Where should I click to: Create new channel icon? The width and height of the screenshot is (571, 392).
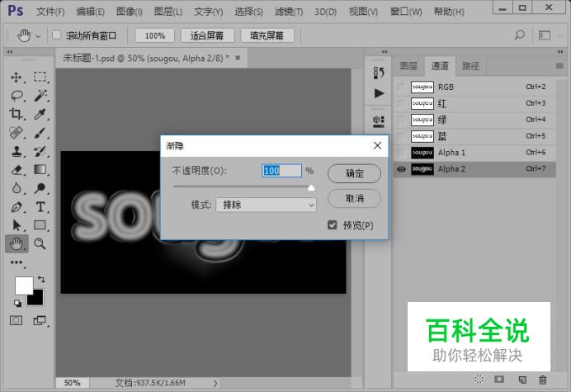[x=522, y=380]
